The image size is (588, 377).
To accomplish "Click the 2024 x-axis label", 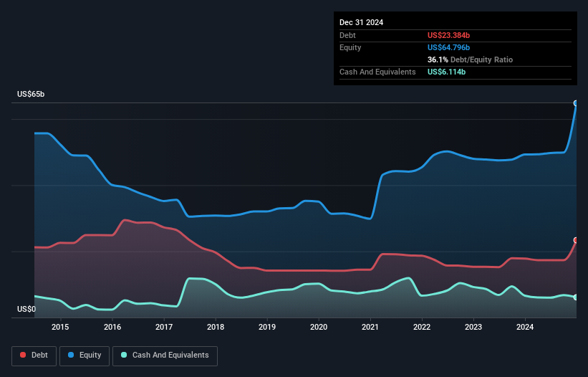I will click(x=525, y=327).
